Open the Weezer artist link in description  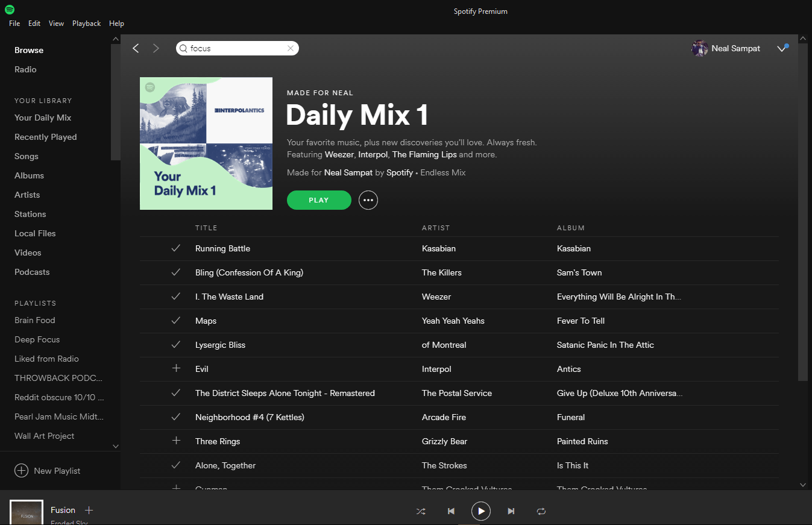coord(339,155)
